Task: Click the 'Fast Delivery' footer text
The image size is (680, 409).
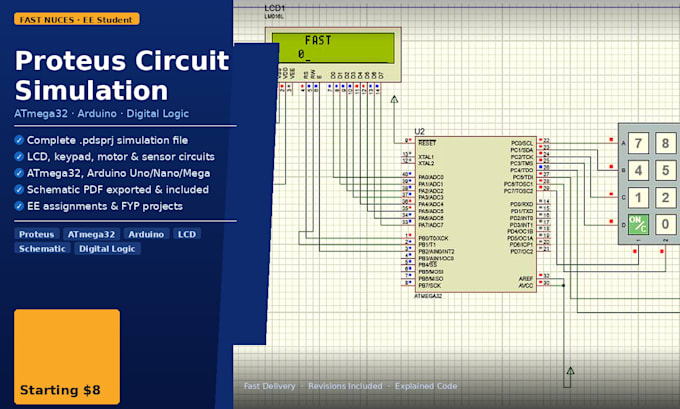Action: (269, 386)
